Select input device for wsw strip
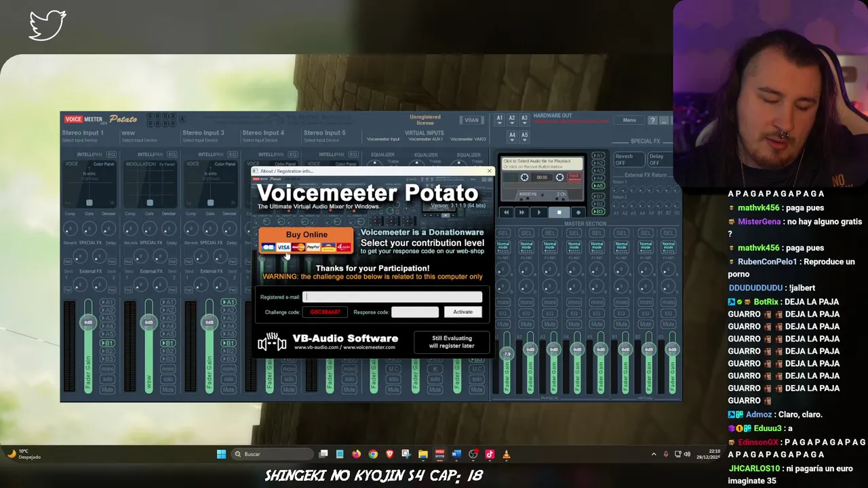The width and height of the screenshot is (868, 488). pyautogui.click(x=140, y=140)
